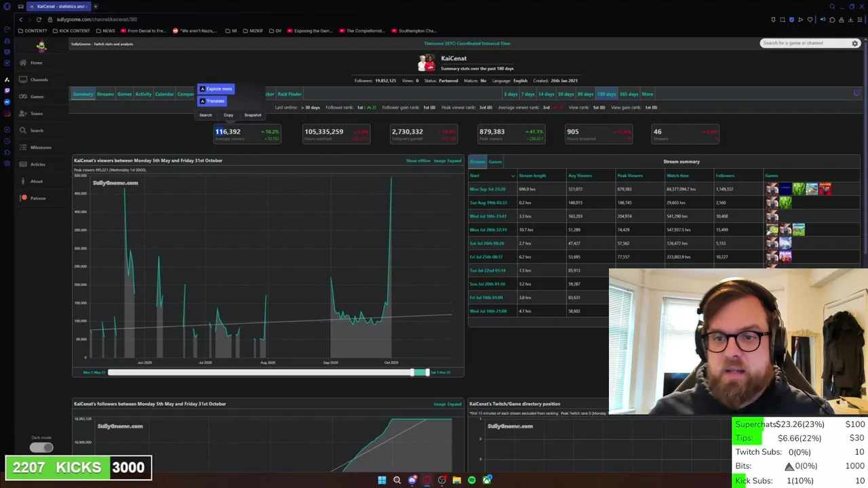The height and width of the screenshot is (488, 868).
Task: Open taskbar search icon
Action: coord(397,481)
